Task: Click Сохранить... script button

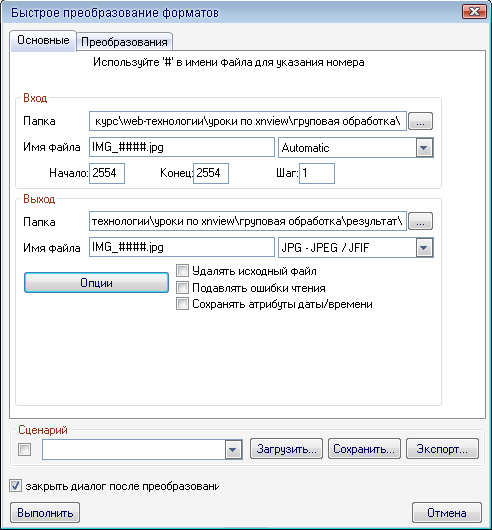Action: point(364,449)
